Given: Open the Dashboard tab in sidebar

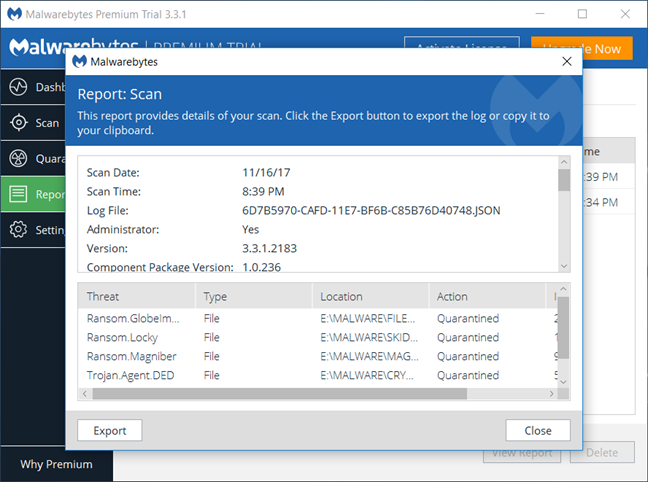Looking at the screenshot, I should [x=33, y=87].
